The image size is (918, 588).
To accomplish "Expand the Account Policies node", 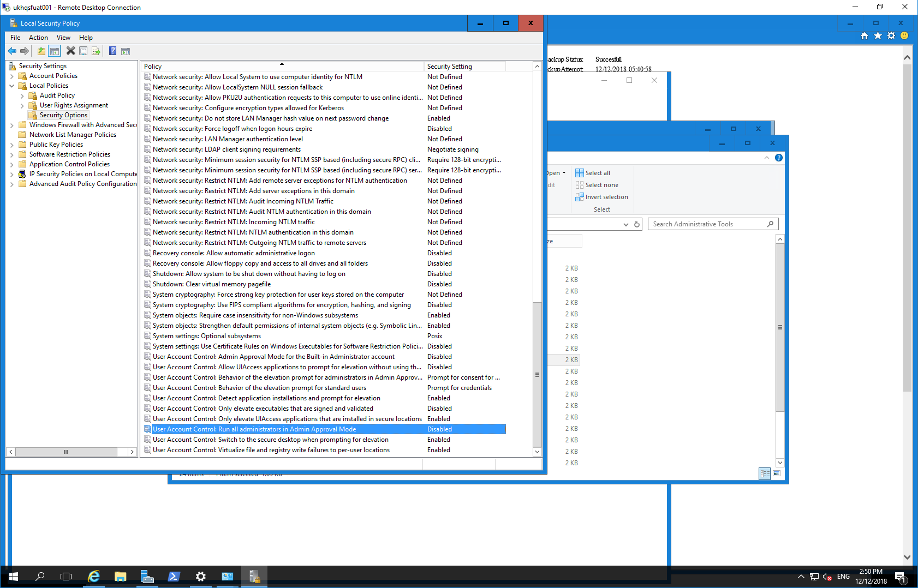I will coord(12,76).
